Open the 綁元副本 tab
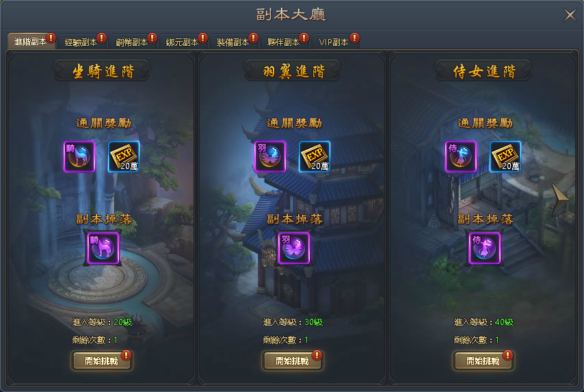The height and width of the screenshot is (392, 584). [183, 42]
